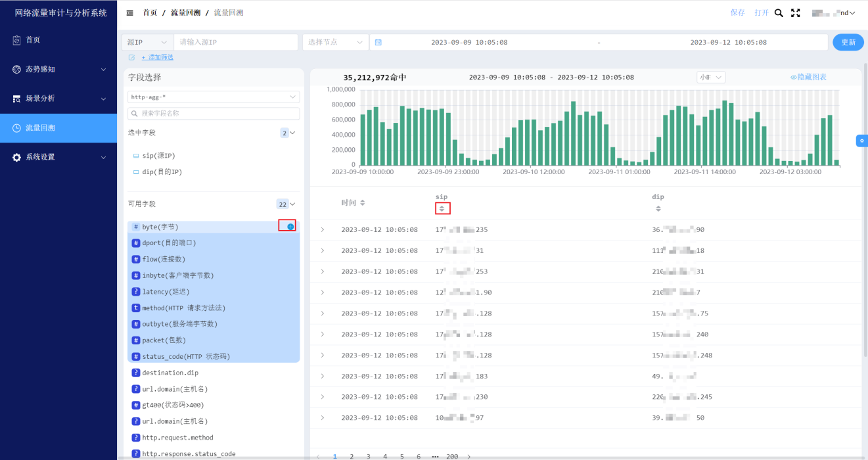
Task: Toggle fullscreen with the four-corner icon
Action: (x=796, y=12)
